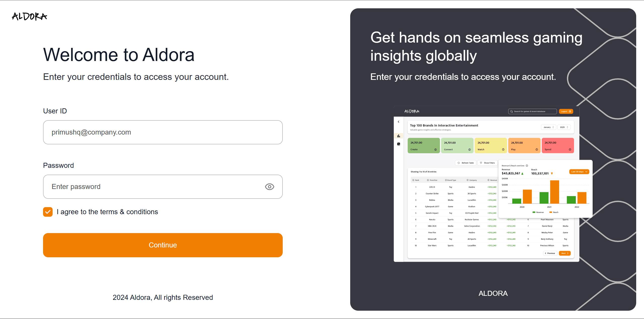The height and width of the screenshot is (319, 644).
Task: Uncheck the terms and conditions agreement
Action: pos(48,212)
